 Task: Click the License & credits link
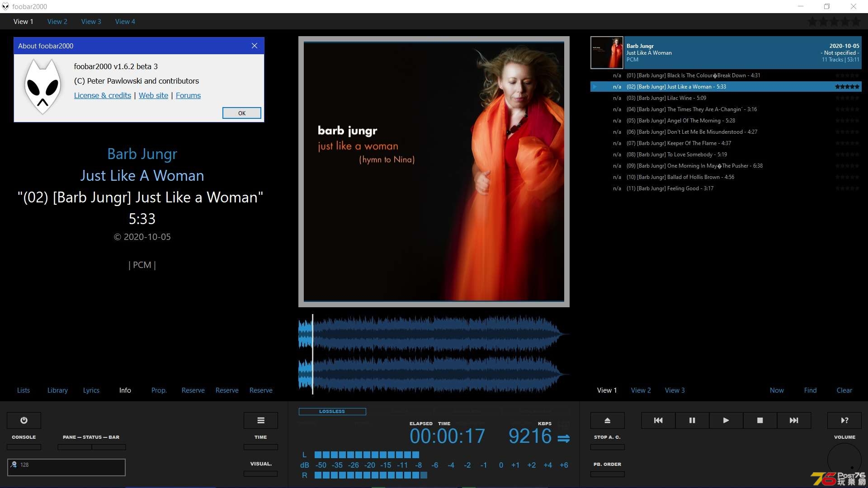pos(102,95)
